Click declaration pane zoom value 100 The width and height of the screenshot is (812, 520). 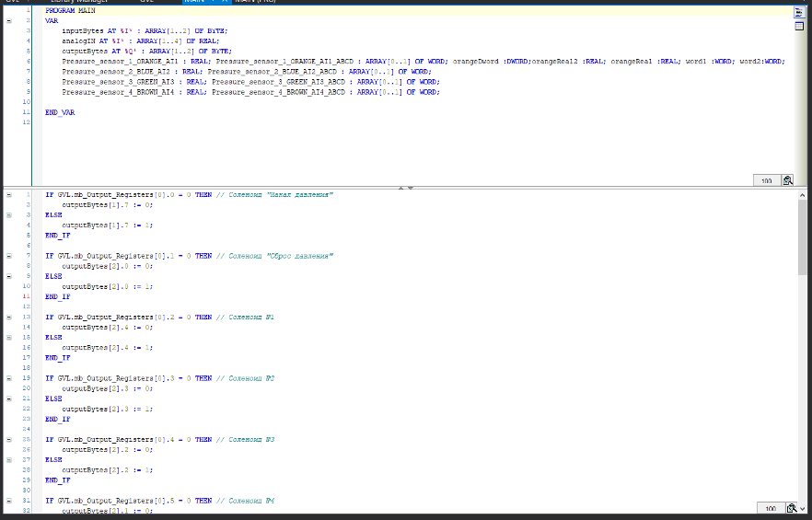click(x=767, y=180)
